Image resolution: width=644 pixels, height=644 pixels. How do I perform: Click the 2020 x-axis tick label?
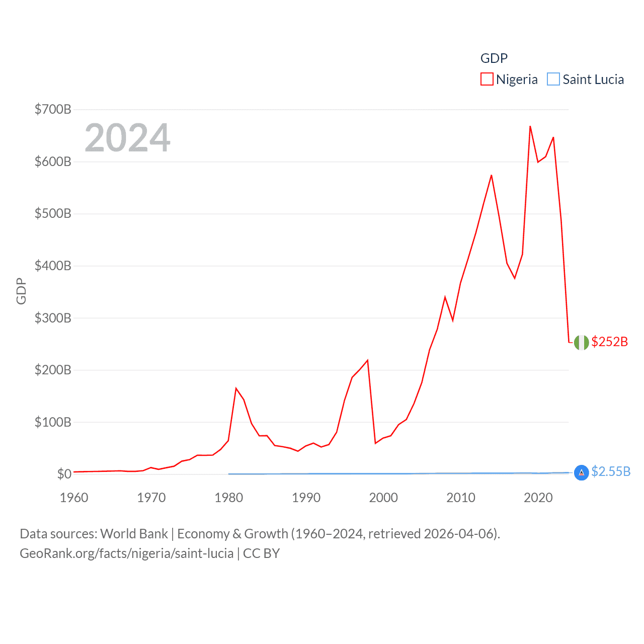(x=538, y=498)
